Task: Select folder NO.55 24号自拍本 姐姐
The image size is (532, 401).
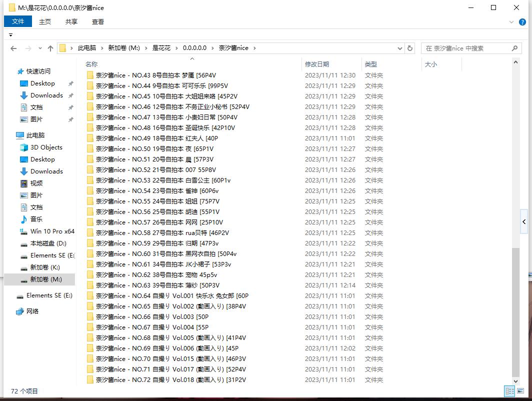Action: tap(157, 201)
